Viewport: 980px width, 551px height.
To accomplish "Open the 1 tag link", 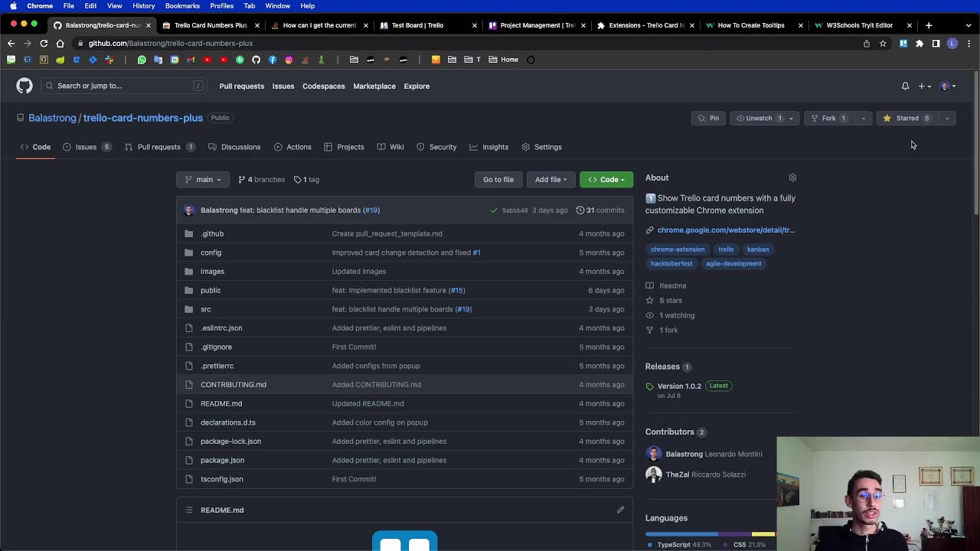I will click(x=307, y=180).
